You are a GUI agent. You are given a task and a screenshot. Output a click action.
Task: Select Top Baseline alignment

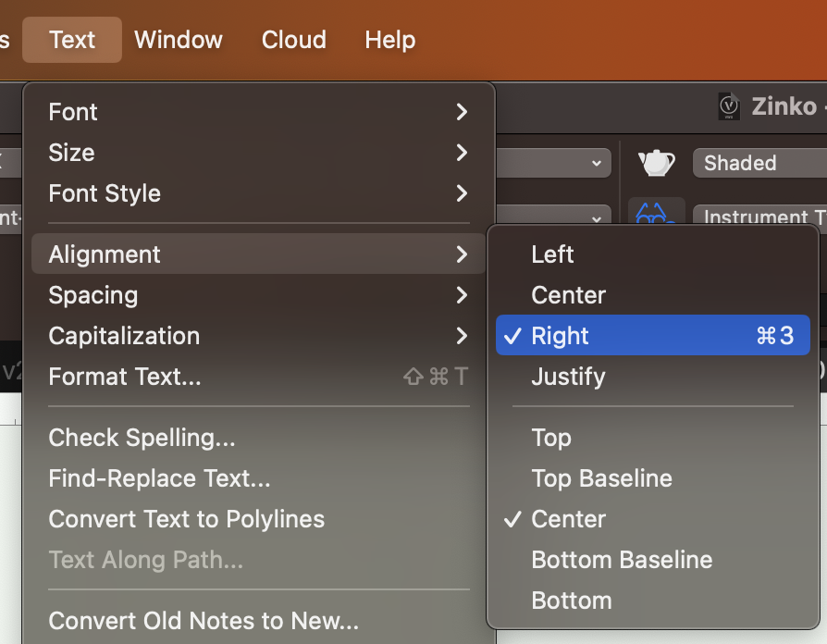pos(601,478)
